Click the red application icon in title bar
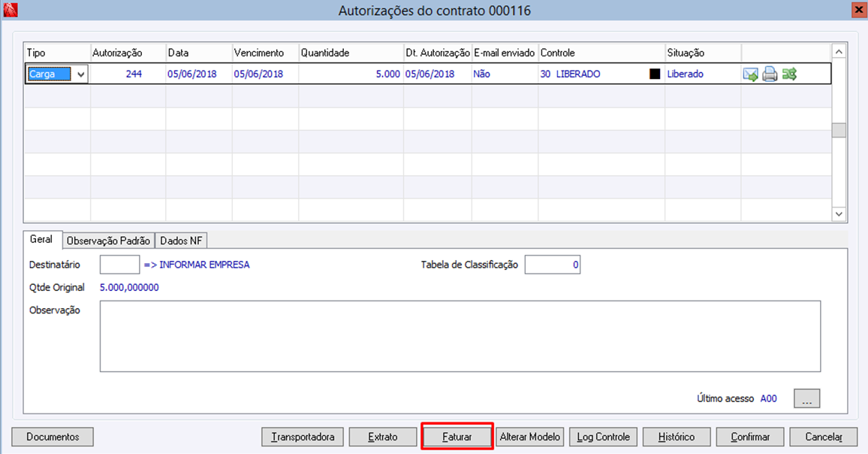Screen dimensions: 868x454 (x=10, y=10)
